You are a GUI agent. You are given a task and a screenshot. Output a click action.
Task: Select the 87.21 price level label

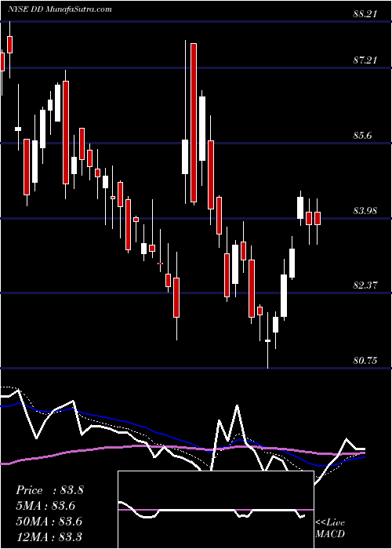[365, 60]
